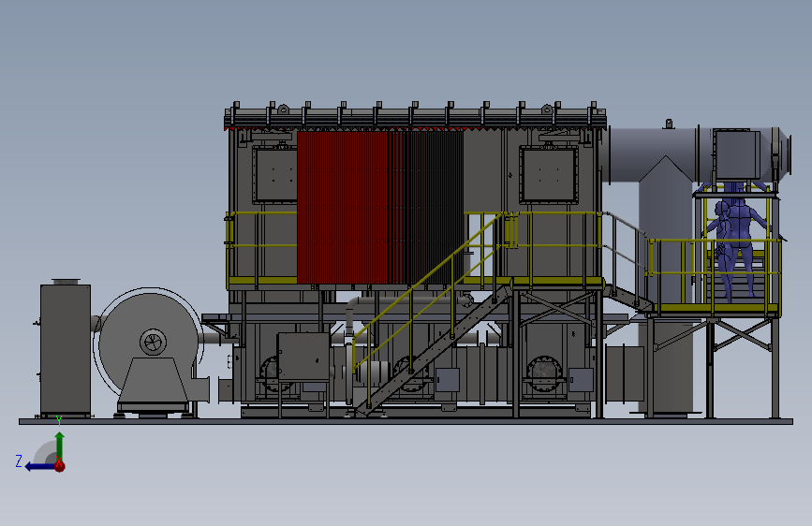Select the left square access door on upper housing

[274, 176]
